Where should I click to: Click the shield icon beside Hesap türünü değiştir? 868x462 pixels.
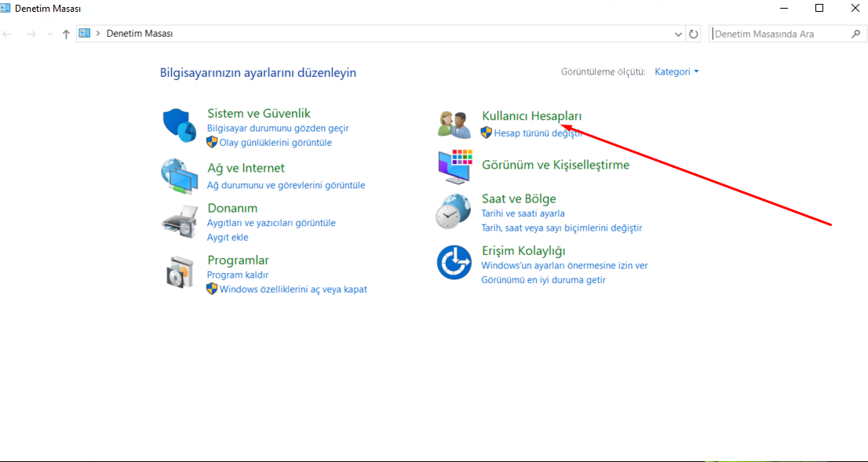[x=487, y=133]
